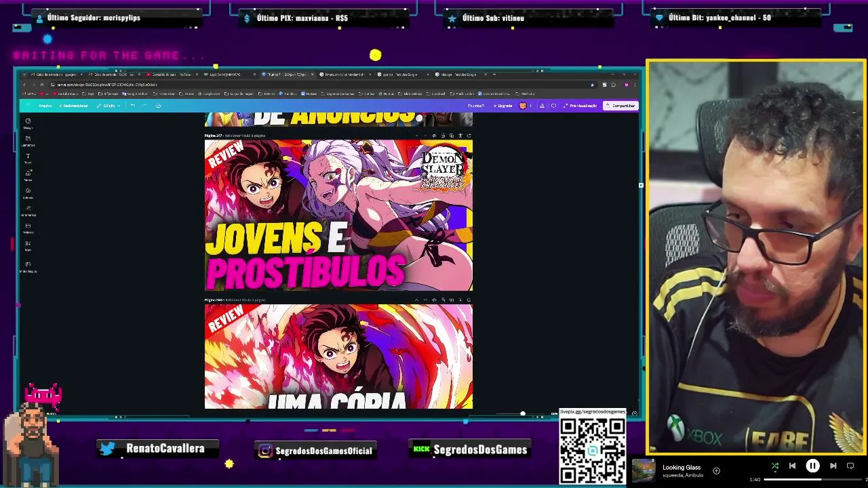Viewport: 868px width, 488px height.
Task: Open Apps in the Canva sidebar
Action: pos(28,245)
